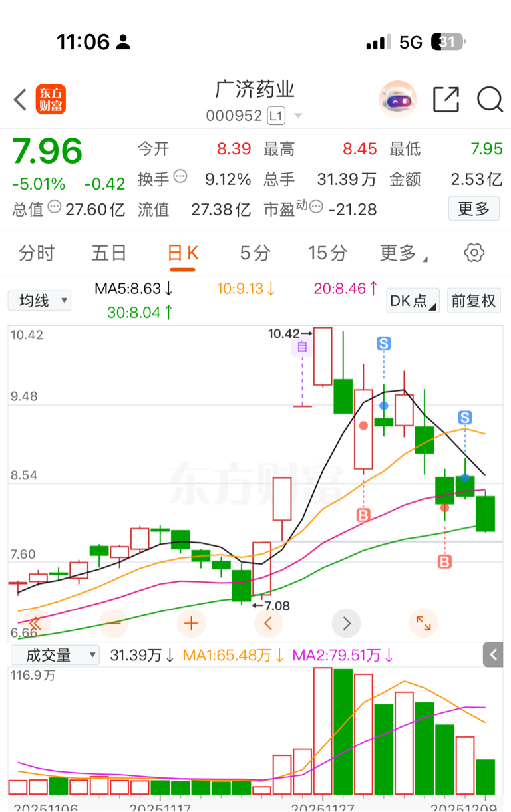Switch to the 五日 tab

(x=109, y=253)
